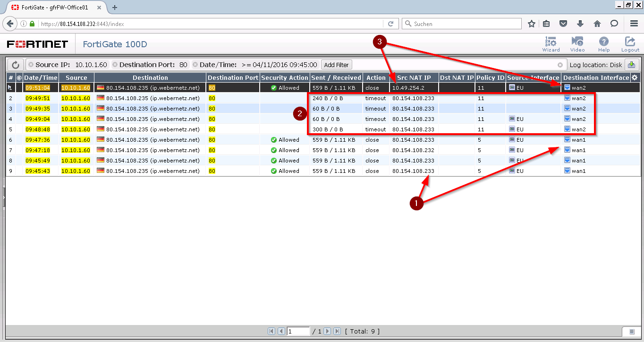This screenshot has height=342, width=644.
Task: Open the Src NAT IP column dropdown
Action: coord(413,77)
